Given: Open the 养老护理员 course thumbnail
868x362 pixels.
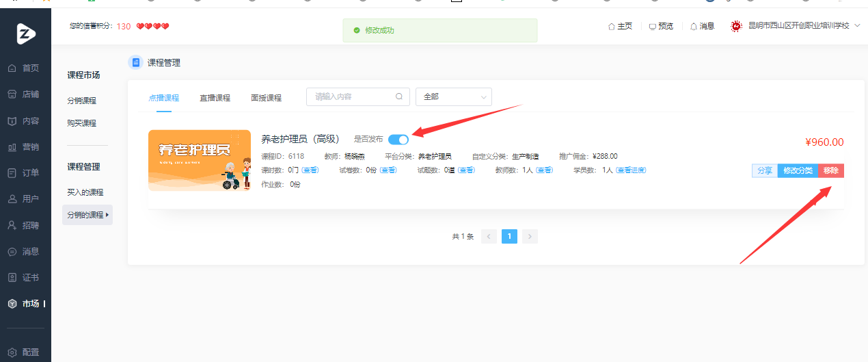Looking at the screenshot, I should pos(200,161).
